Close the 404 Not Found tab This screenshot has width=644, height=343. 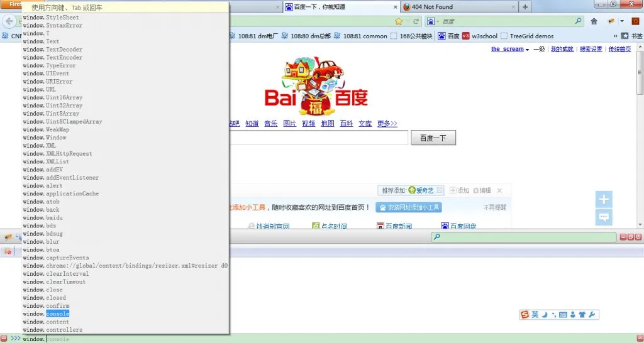513,7
